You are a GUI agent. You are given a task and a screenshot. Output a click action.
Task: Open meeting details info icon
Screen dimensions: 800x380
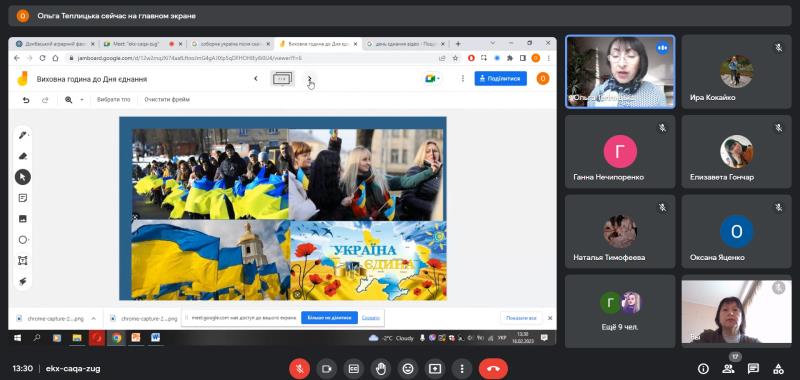tap(703, 368)
